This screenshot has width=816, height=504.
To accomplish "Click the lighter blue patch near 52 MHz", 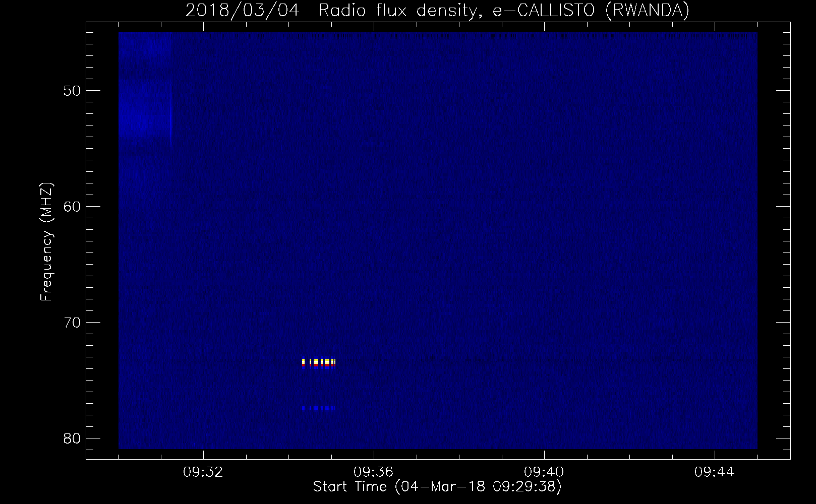I will (x=145, y=108).
